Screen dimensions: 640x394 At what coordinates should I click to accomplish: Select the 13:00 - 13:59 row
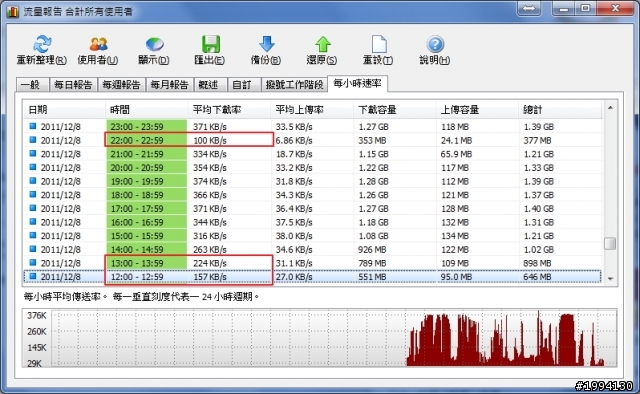tap(312, 263)
